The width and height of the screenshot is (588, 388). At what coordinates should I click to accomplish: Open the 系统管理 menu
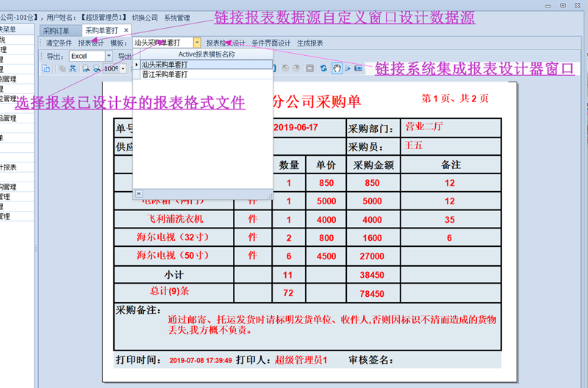point(176,18)
